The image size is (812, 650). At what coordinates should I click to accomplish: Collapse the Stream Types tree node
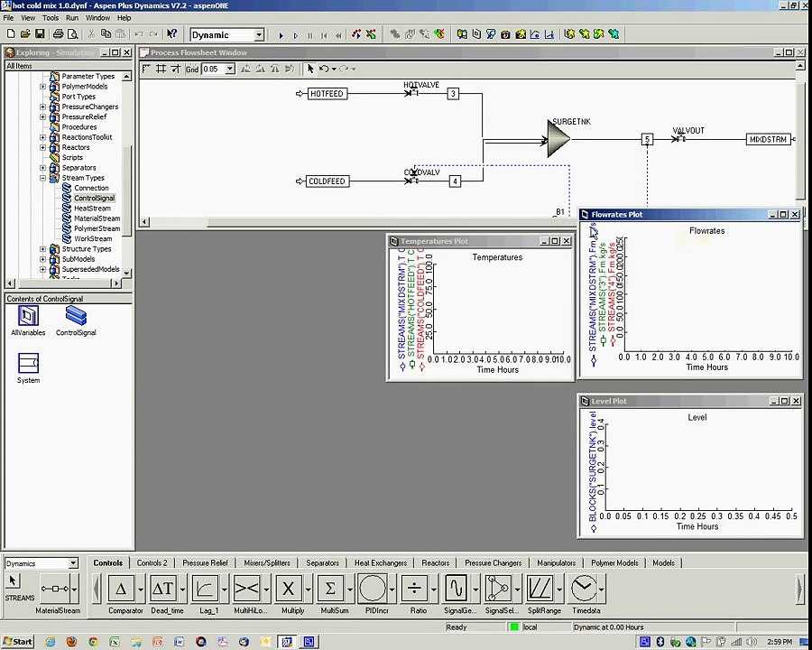click(43, 178)
